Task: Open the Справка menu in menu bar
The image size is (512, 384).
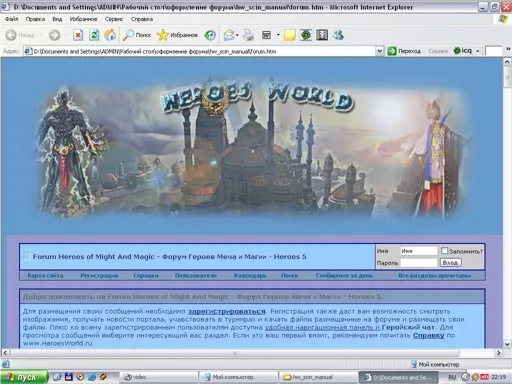Action: pyautogui.click(x=142, y=19)
